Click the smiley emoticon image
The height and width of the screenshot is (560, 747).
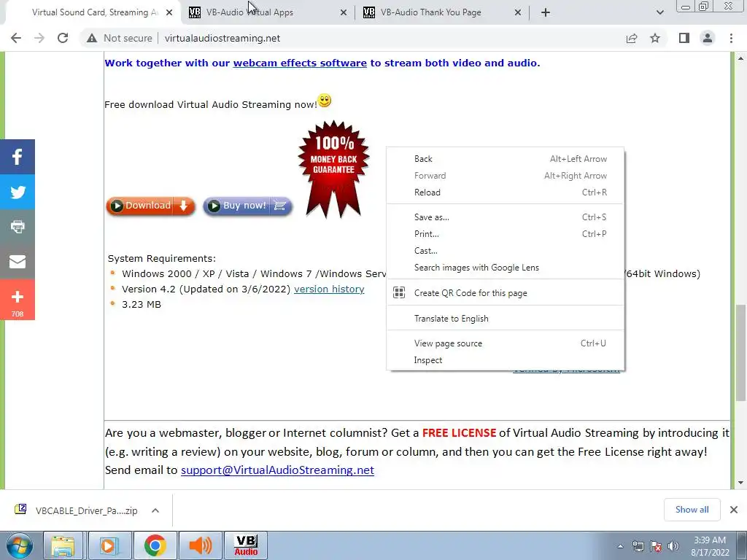[325, 101]
